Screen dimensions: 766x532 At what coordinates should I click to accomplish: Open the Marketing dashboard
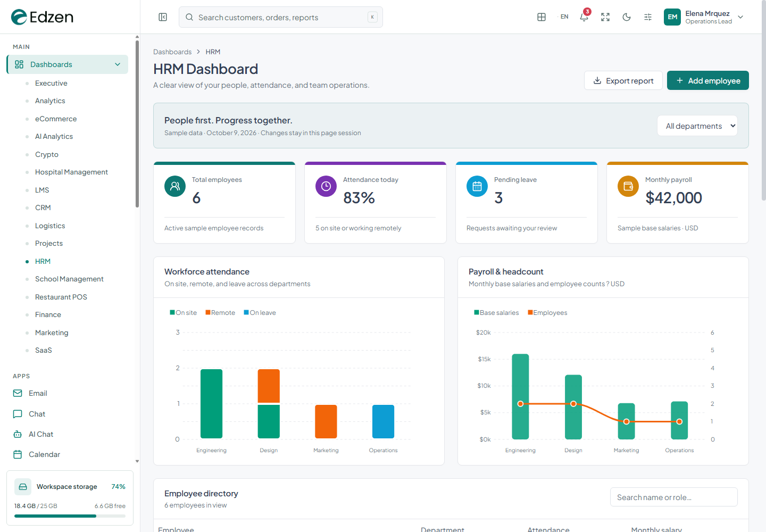(x=52, y=332)
